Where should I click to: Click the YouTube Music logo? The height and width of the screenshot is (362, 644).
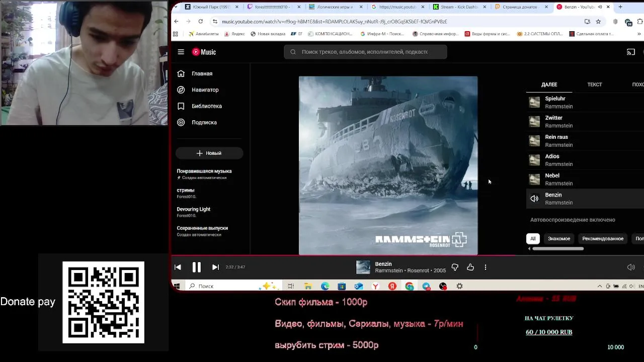click(204, 52)
